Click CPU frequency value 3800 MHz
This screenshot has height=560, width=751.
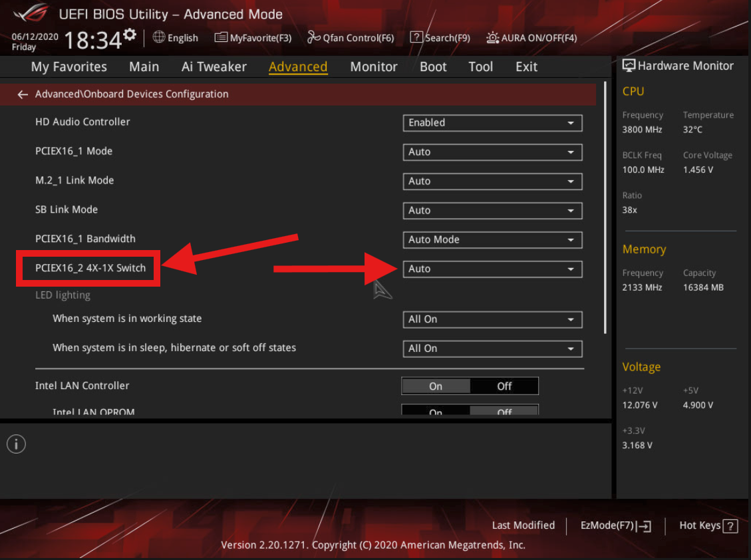pos(642,130)
